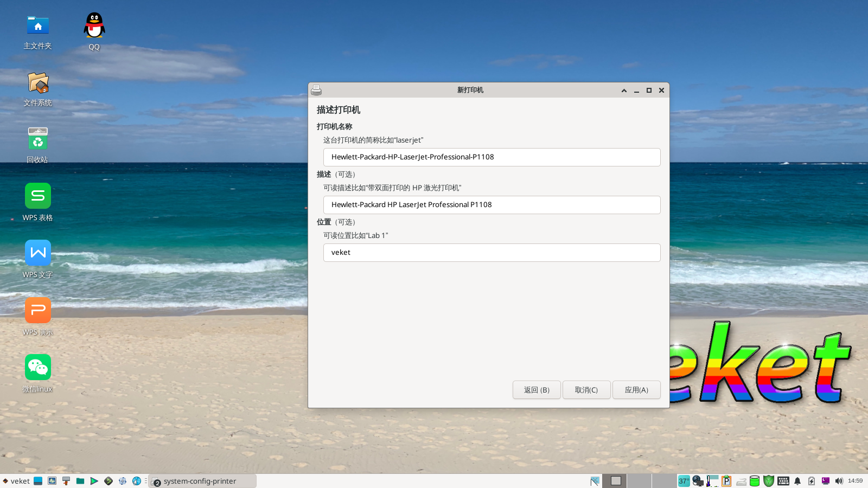Screen dimensions: 868x488
Task: Click the dark green arrow launcher icon
Action: click(x=108, y=481)
